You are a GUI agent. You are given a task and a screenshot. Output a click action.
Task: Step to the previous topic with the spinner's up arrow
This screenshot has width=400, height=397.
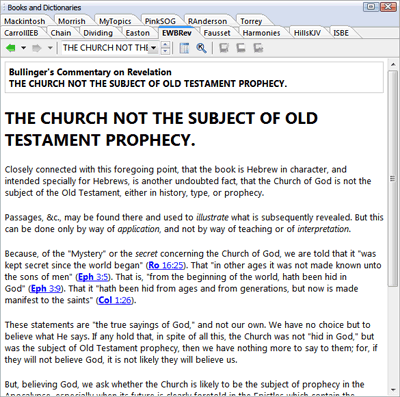pos(165,45)
